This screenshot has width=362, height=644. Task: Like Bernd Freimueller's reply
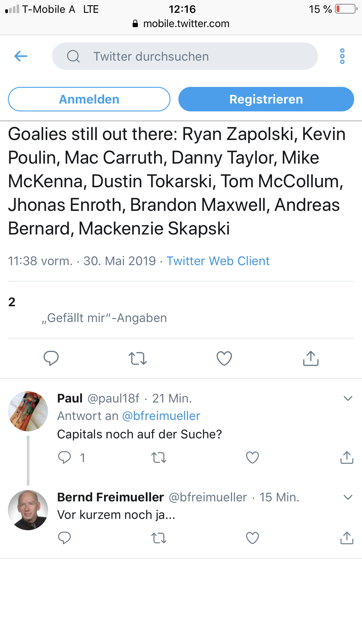252,538
